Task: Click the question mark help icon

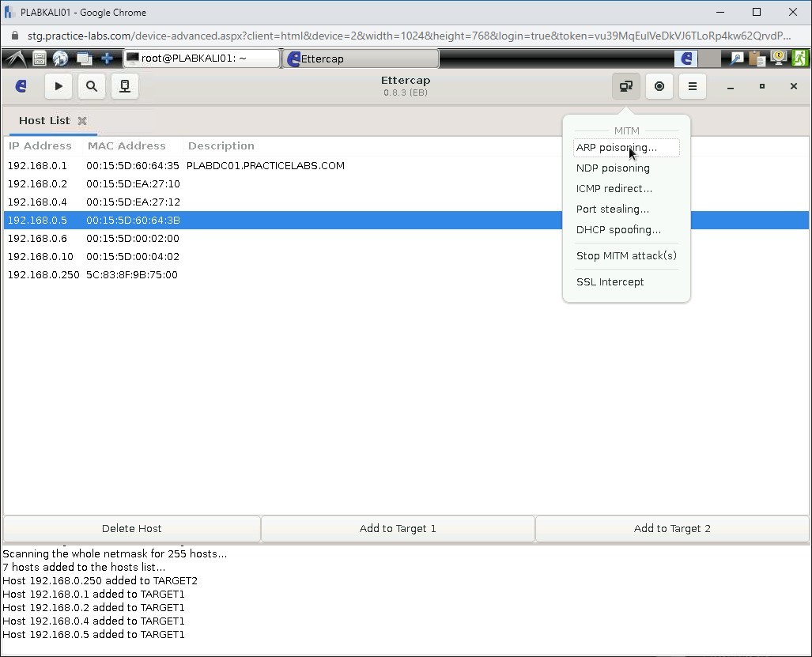Action: point(779,58)
